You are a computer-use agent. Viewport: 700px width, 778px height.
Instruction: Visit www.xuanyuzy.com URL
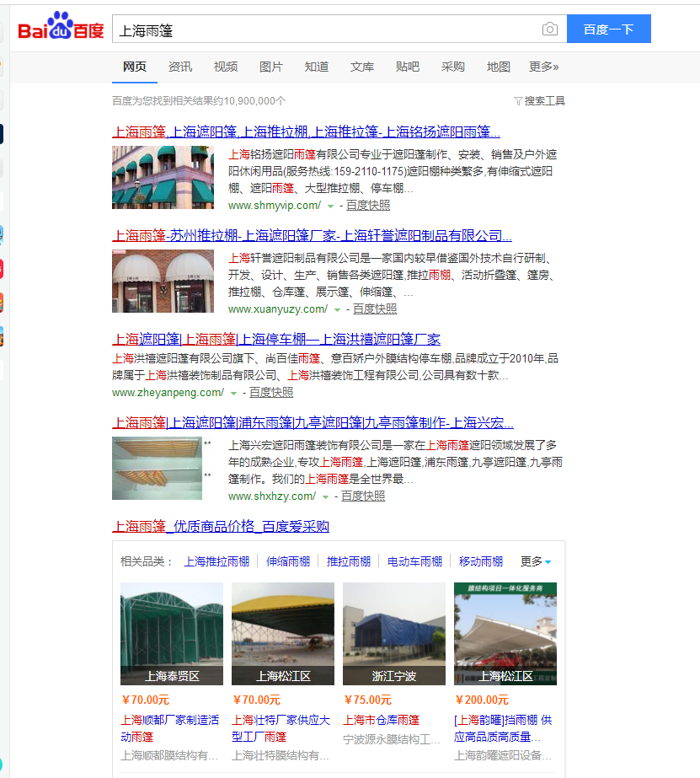(278, 309)
